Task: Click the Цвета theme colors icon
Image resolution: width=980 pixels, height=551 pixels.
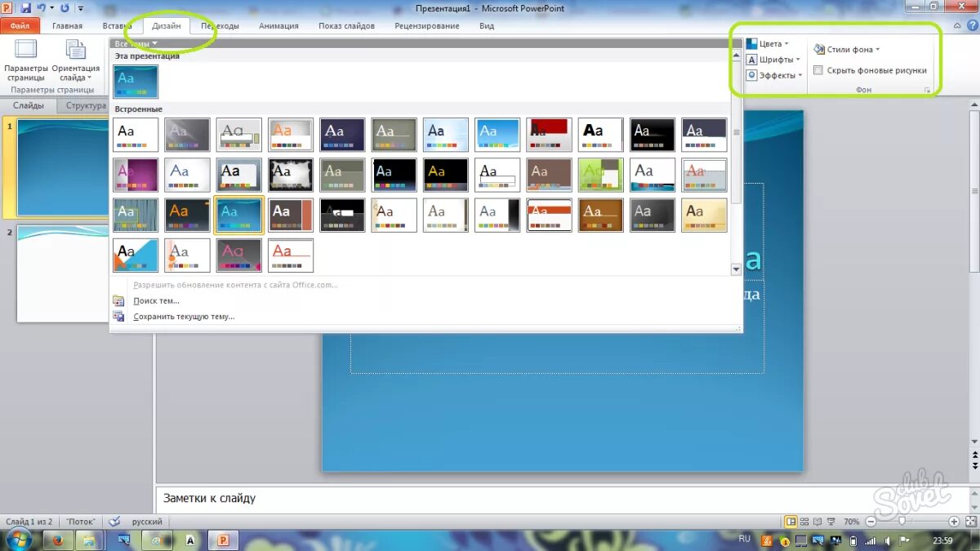Action: (x=751, y=44)
